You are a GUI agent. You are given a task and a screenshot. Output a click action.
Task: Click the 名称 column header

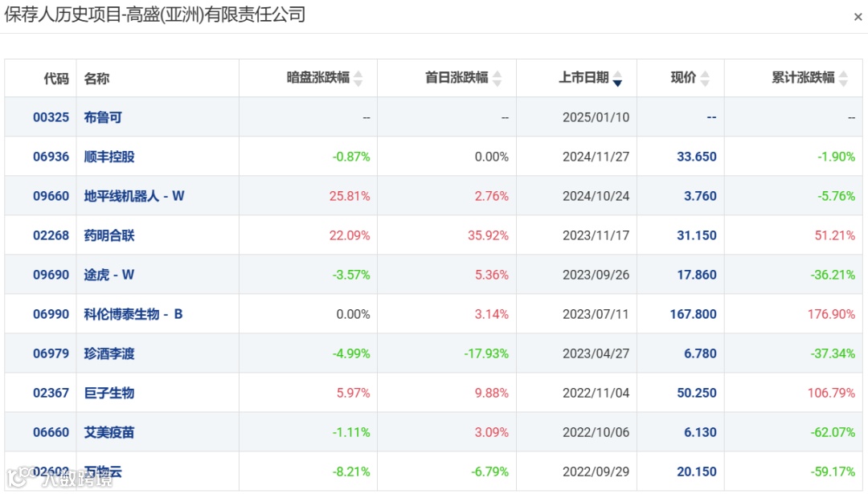tap(96, 79)
